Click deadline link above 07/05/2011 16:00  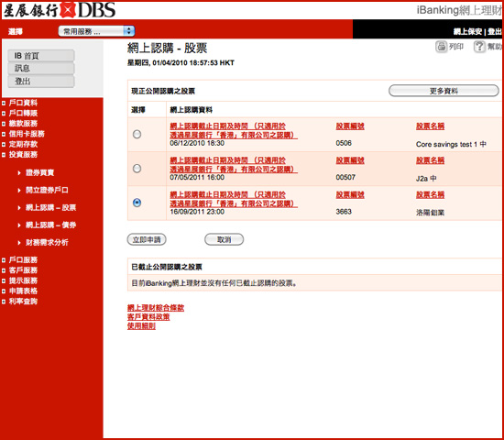coord(234,165)
